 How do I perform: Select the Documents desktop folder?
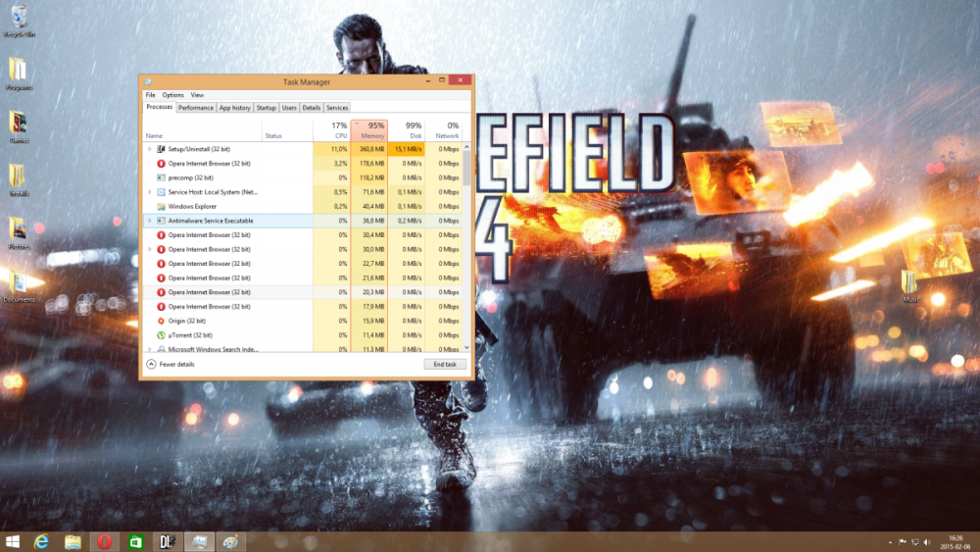pyautogui.click(x=19, y=285)
